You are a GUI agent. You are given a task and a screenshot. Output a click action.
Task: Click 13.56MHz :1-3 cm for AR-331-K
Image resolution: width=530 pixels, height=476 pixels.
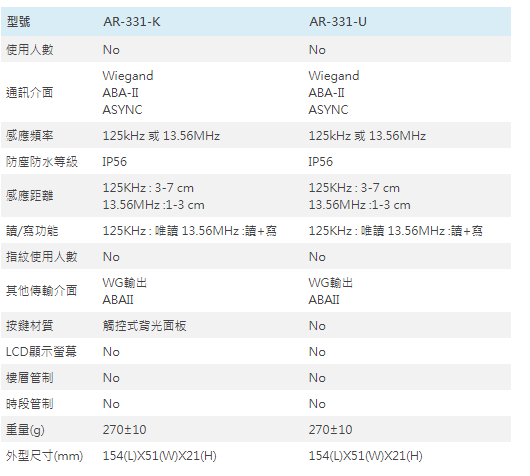(x=153, y=205)
